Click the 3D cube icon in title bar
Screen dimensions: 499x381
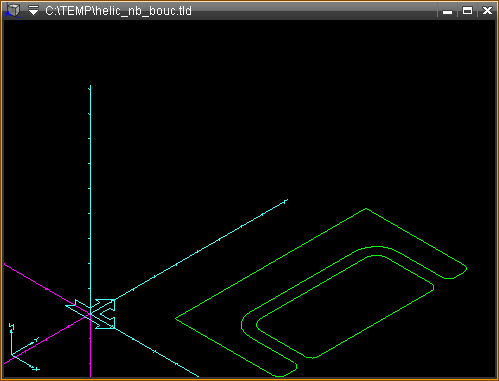click(13, 10)
